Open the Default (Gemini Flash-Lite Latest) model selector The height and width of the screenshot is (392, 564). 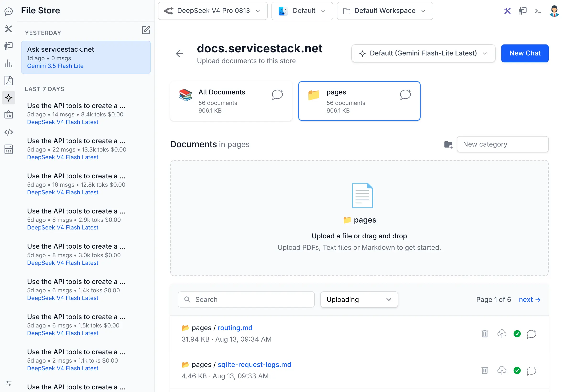[x=423, y=53]
